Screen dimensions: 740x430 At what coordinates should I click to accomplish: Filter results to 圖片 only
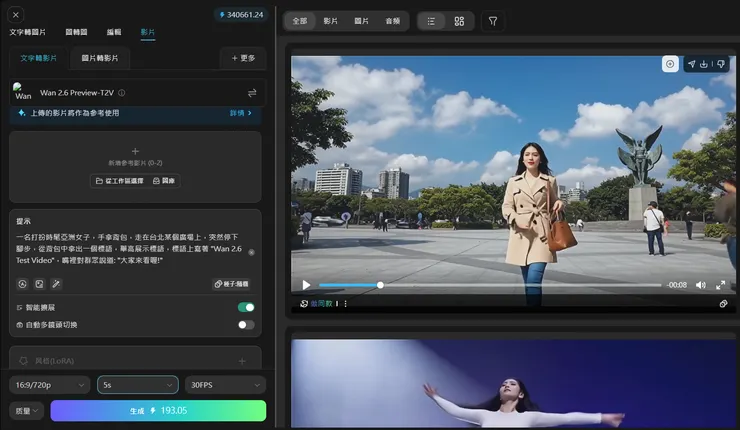[362, 21]
